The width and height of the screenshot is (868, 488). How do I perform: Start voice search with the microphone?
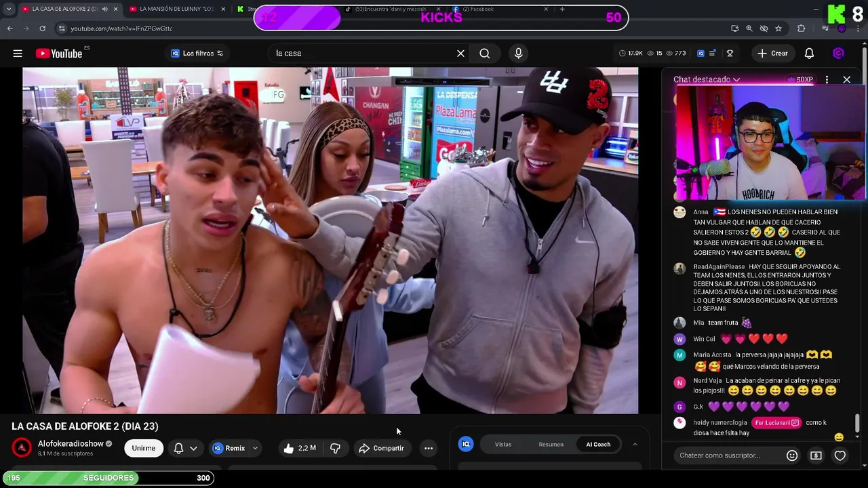pos(519,54)
